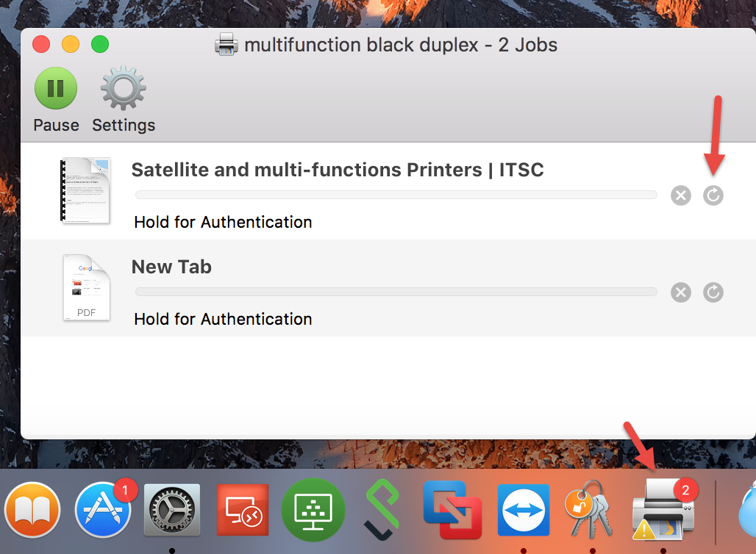Launch System Preferences from the Dock
The width and height of the screenshot is (756, 554).
click(x=171, y=510)
